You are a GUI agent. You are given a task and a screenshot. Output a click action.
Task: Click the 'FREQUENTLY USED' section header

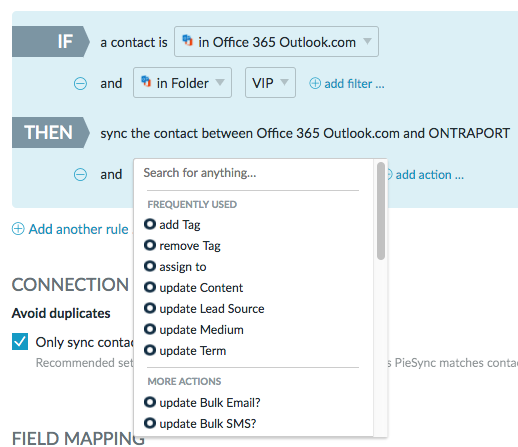[192, 204]
